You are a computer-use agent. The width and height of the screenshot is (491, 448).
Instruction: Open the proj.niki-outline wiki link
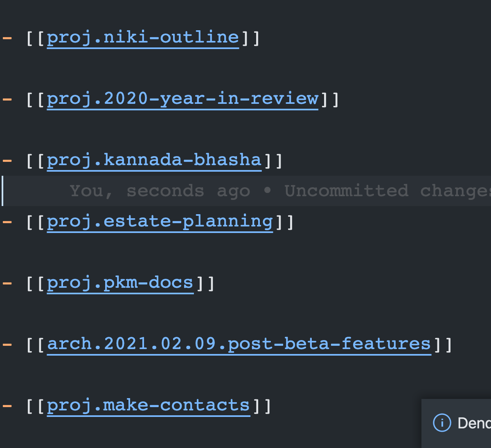tap(143, 37)
